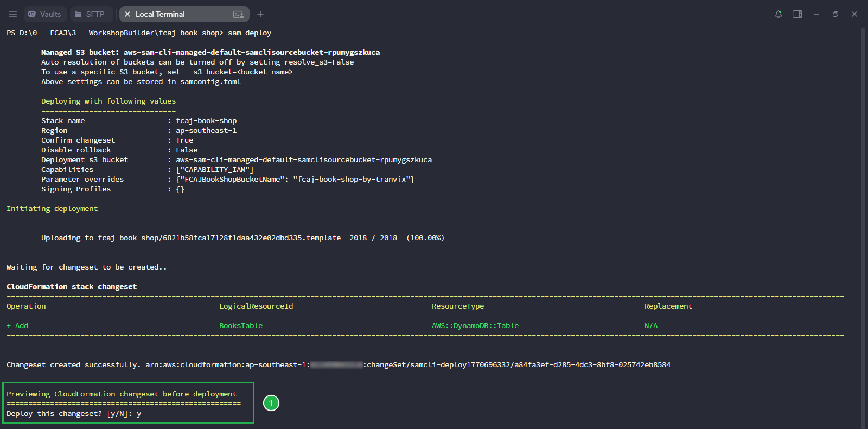Viewport: 868px width, 429px height.
Task: Click the 'LogicalResourceId' column header
Action: click(x=256, y=306)
